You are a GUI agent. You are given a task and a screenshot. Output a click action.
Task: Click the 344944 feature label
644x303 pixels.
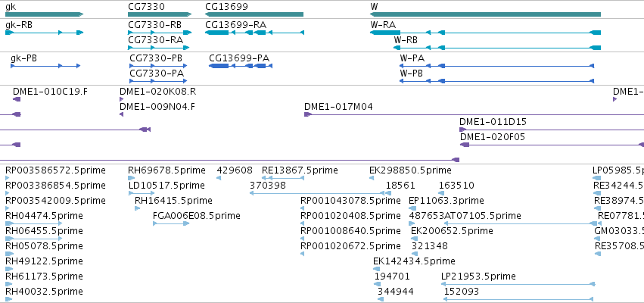pos(396,292)
